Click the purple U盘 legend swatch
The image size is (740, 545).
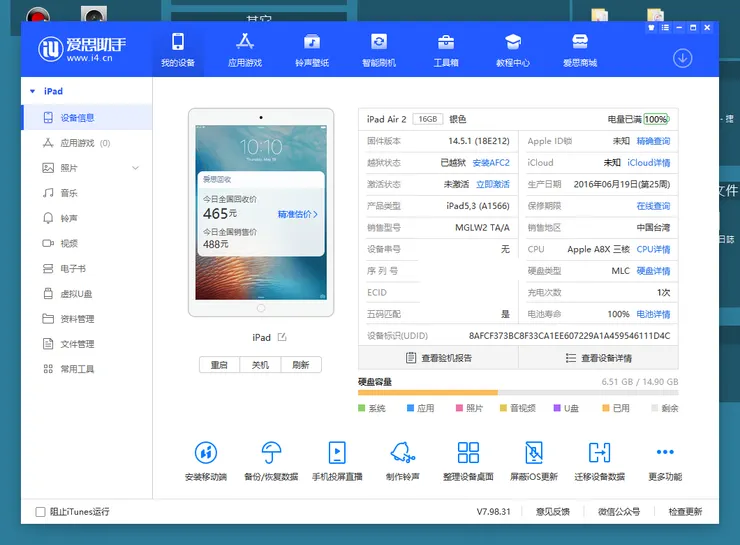tap(557, 408)
